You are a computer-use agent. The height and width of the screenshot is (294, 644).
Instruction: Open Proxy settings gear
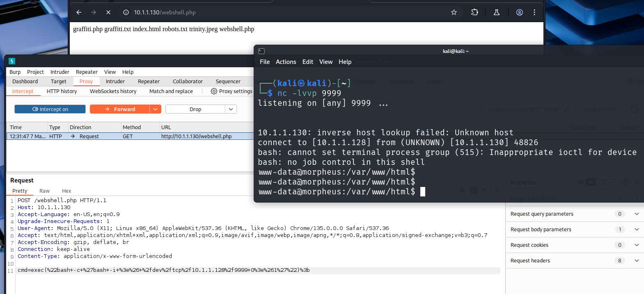pos(231,91)
